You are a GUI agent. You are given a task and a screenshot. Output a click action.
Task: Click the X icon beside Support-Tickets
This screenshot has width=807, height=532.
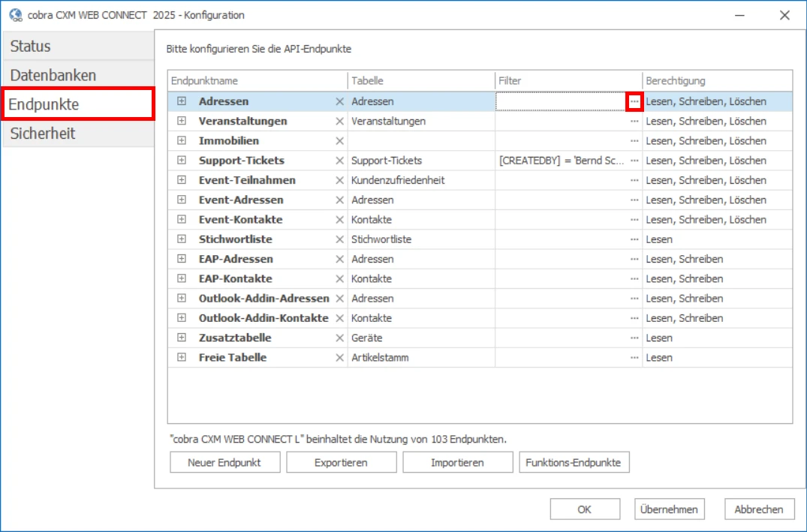339,161
